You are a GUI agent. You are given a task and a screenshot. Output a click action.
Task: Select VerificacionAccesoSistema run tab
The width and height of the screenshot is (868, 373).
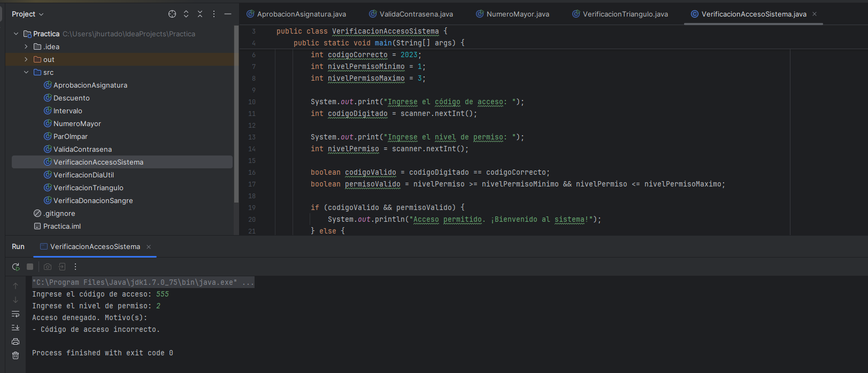pos(95,246)
